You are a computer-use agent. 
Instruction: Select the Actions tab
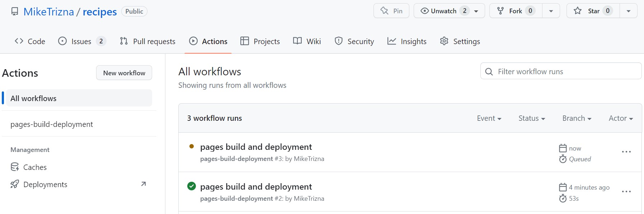click(208, 41)
